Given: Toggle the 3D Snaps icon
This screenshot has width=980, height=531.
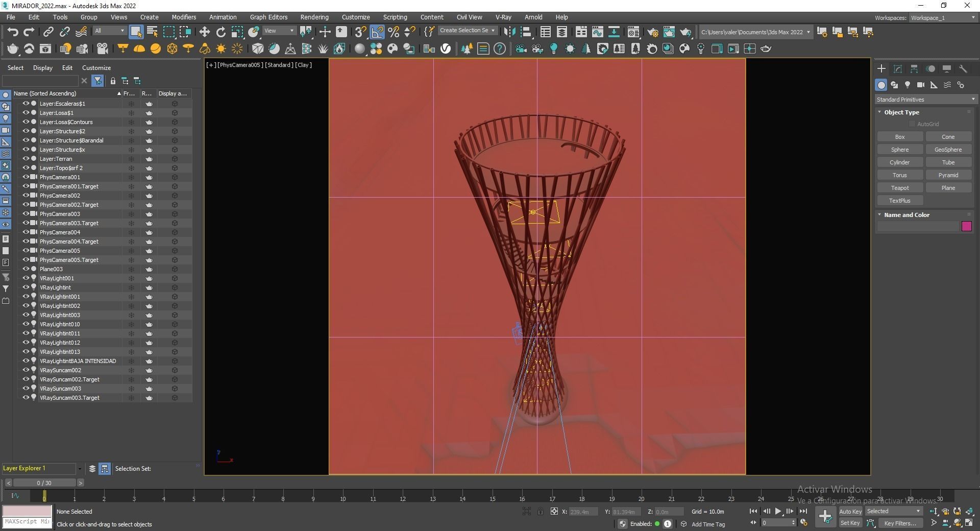Looking at the screenshot, I should [360, 32].
